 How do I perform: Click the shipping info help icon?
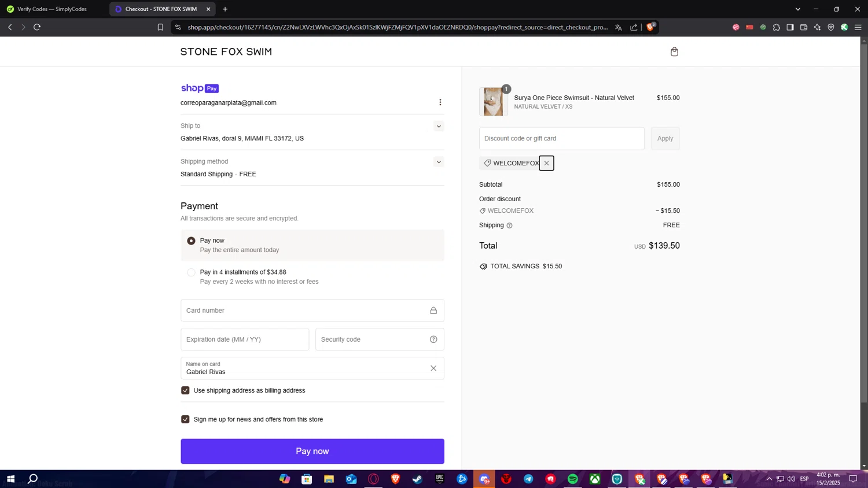[x=509, y=225]
